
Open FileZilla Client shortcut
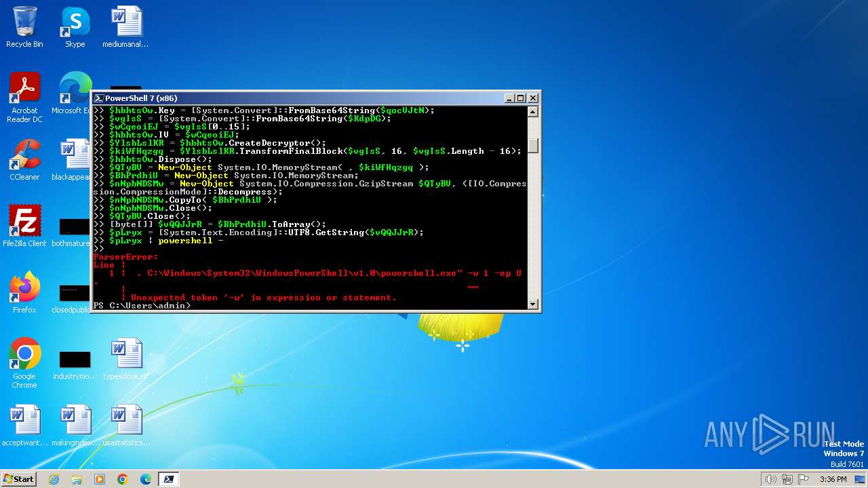24,226
